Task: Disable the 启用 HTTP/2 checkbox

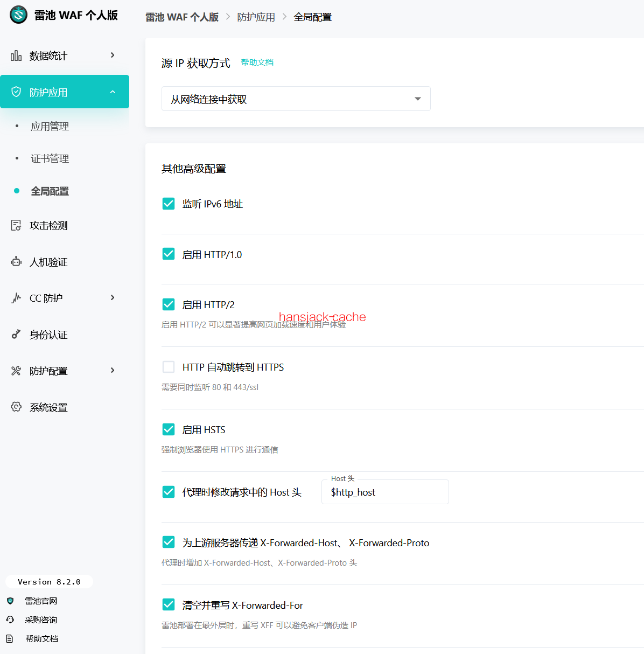Action: (169, 304)
